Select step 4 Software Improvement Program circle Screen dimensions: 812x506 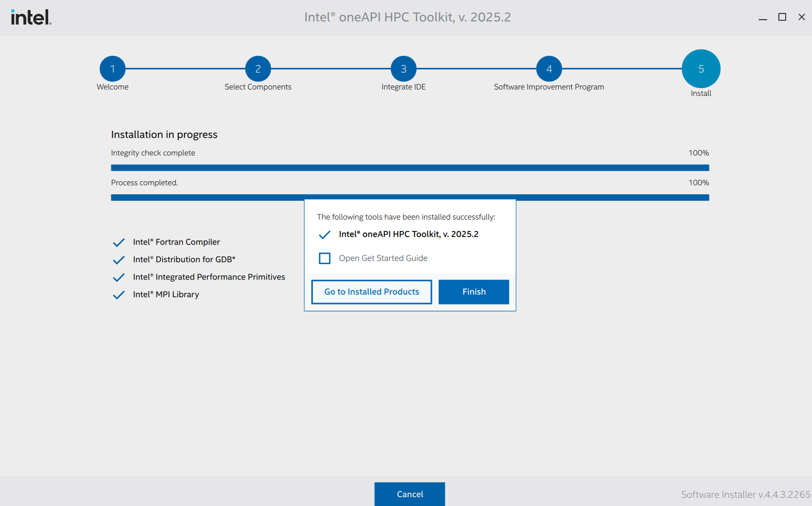pyautogui.click(x=549, y=68)
